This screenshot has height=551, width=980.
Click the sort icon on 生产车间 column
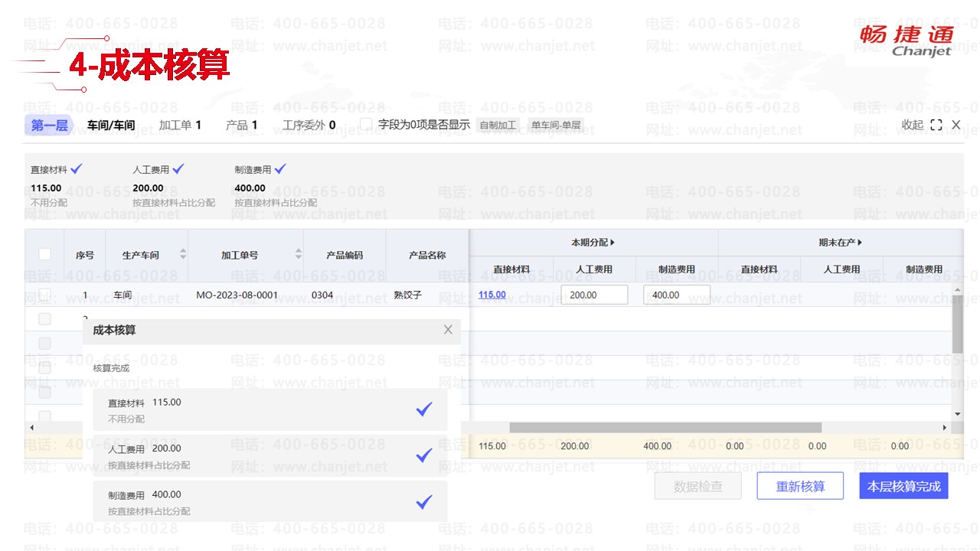183,255
